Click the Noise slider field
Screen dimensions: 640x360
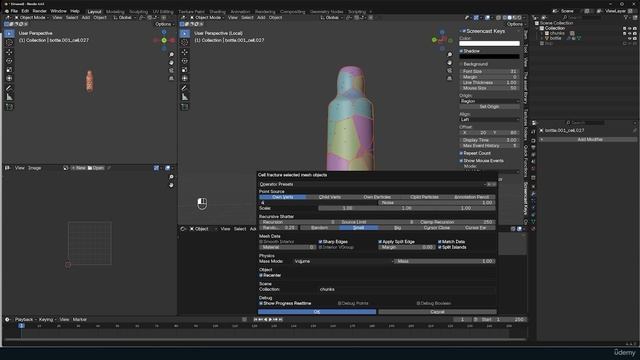click(436, 203)
